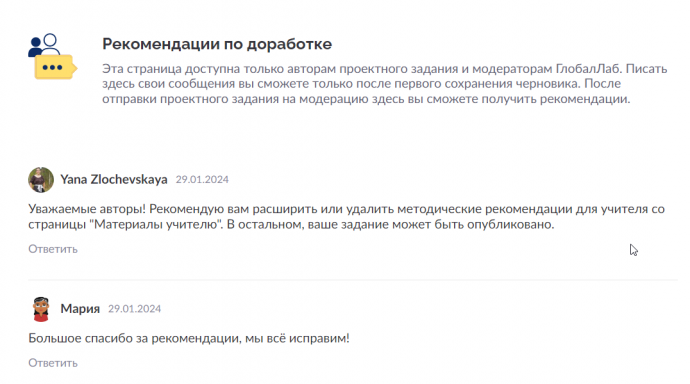The width and height of the screenshot is (690, 384).
Task: Click the quoted text "Материалы учителю"
Action: 156,224
